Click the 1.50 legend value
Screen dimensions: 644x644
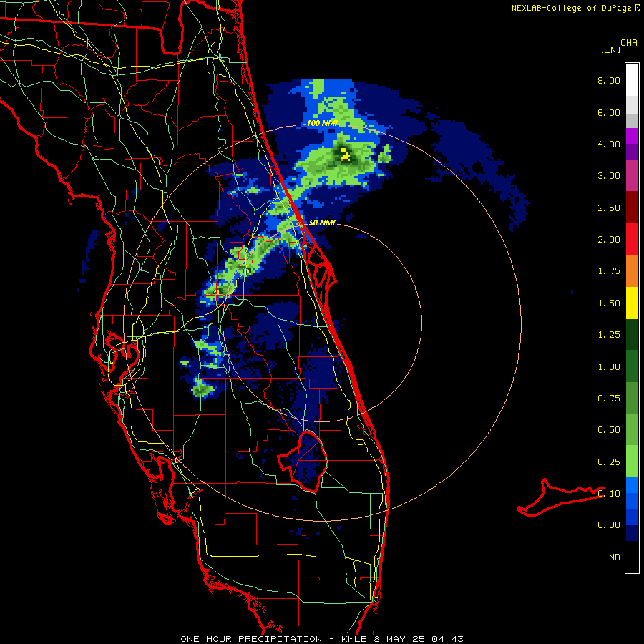click(x=609, y=303)
